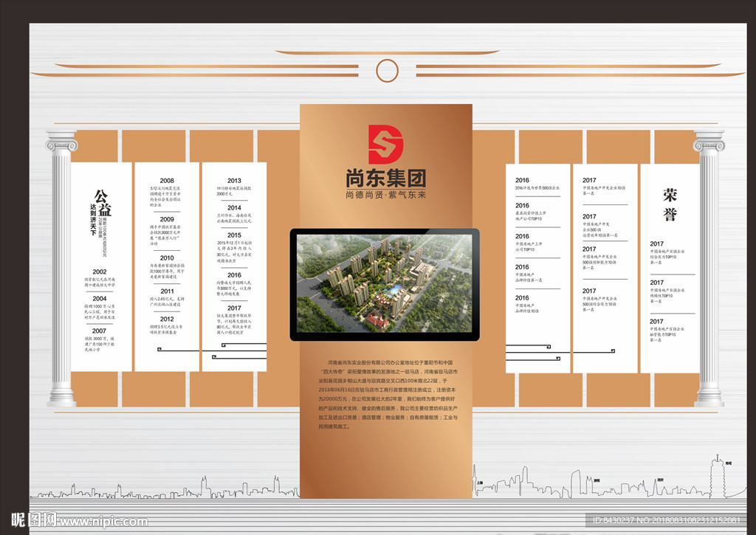Click the 捐赠3.5亿元 description under 2012

(165, 330)
